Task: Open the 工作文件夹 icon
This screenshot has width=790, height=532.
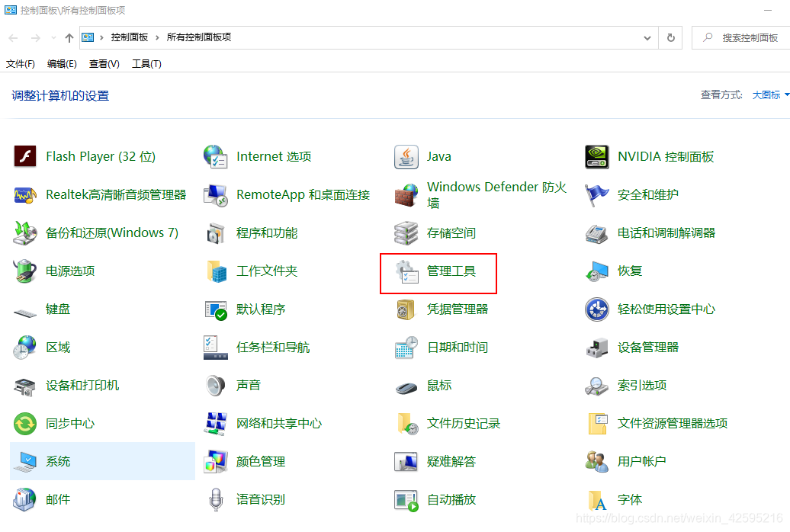Action: [x=216, y=271]
